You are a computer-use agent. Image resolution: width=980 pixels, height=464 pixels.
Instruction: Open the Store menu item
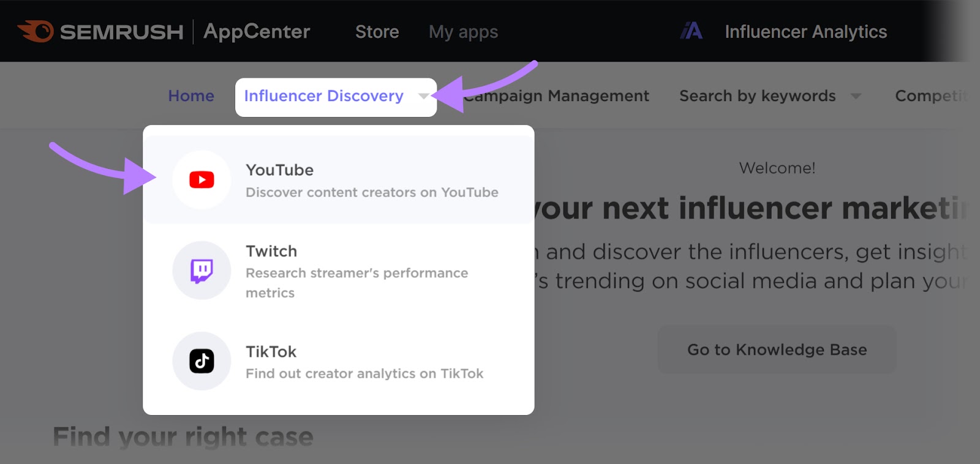pyautogui.click(x=377, y=32)
